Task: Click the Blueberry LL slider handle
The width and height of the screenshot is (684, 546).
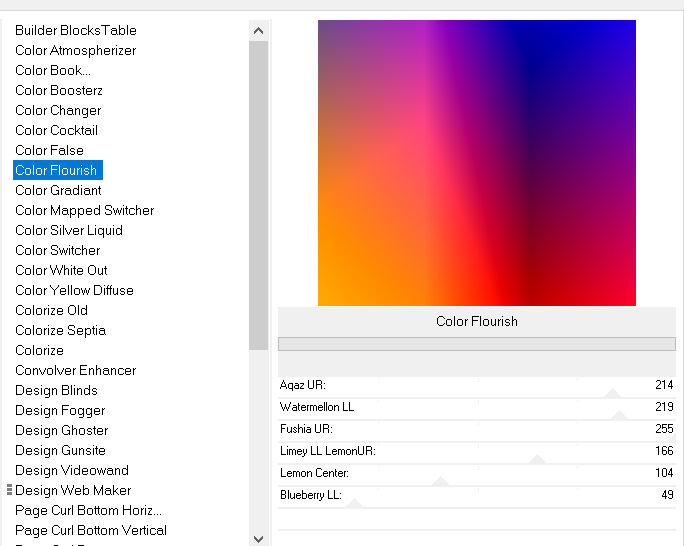Action: tap(354, 503)
